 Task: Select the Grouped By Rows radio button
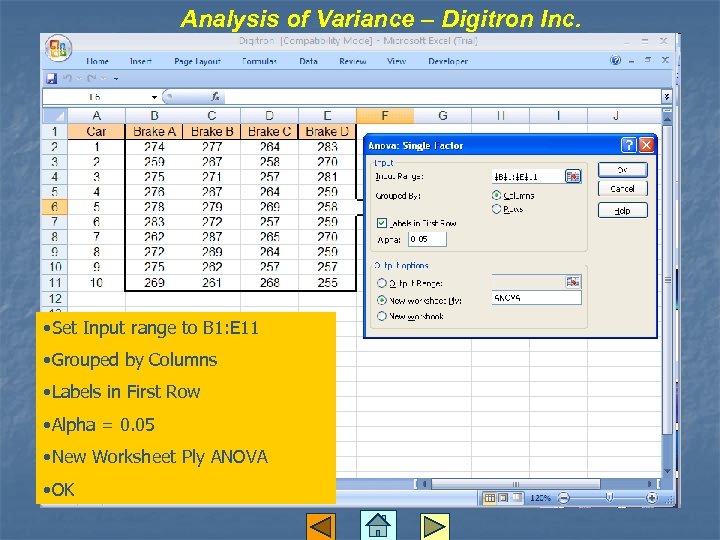click(x=496, y=209)
